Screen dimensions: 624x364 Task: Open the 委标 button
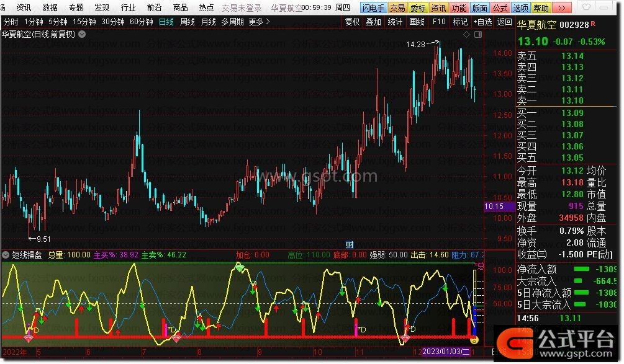(418, 7)
